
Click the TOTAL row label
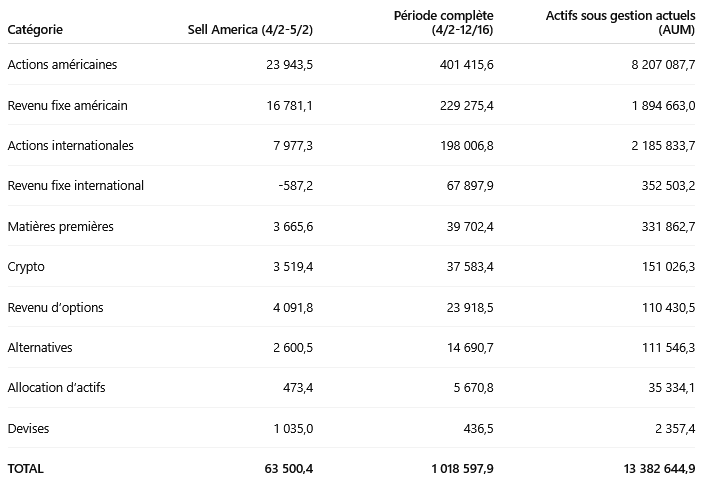point(26,468)
